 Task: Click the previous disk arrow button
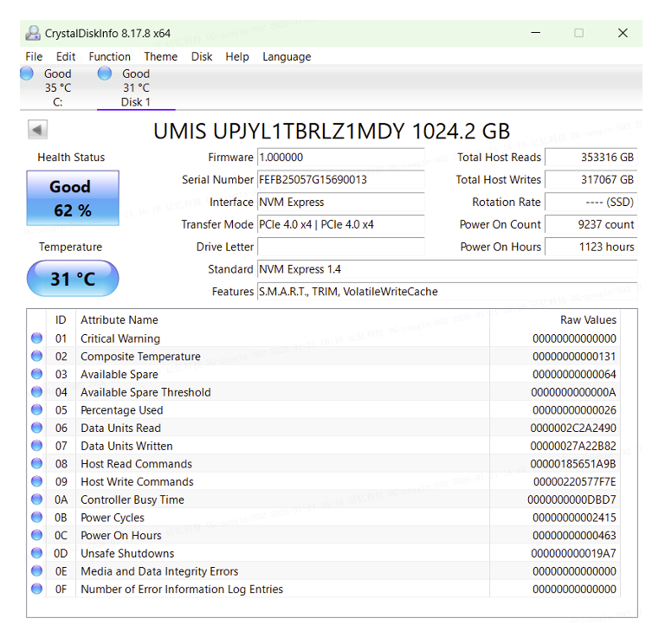pos(38,129)
